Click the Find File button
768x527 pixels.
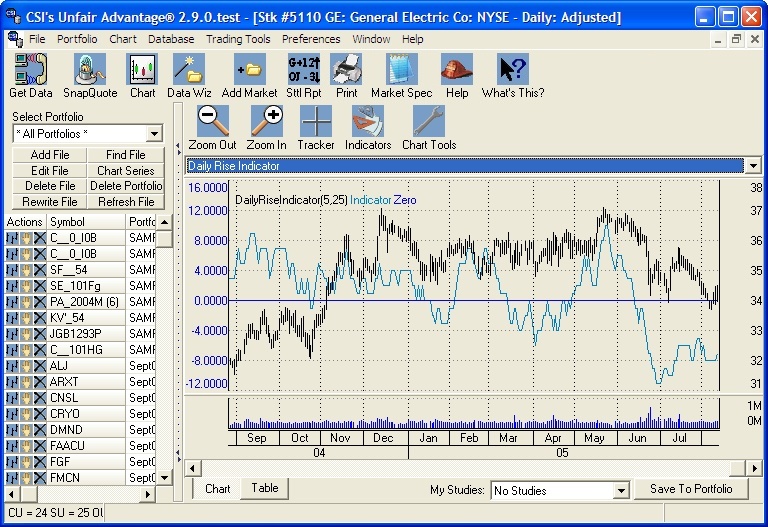coord(126,155)
